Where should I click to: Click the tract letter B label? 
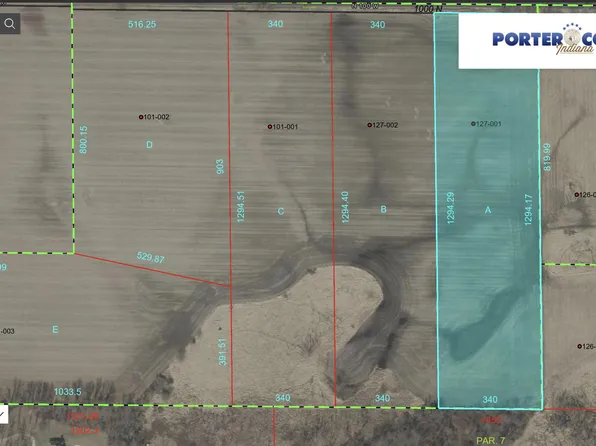click(384, 209)
